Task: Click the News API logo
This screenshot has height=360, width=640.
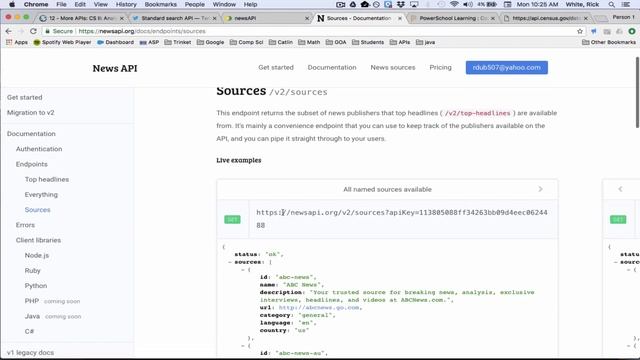Action: click(115, 68)
